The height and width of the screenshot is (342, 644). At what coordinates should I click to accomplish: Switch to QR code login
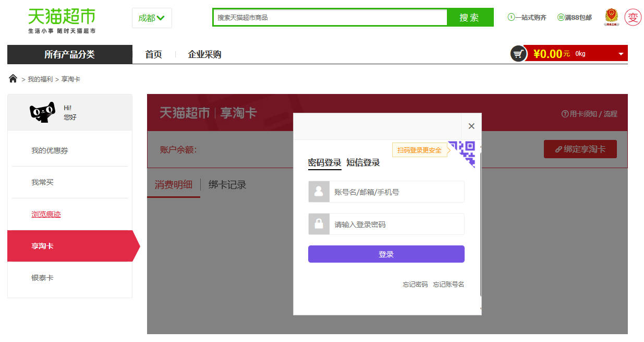click(462, 154)
